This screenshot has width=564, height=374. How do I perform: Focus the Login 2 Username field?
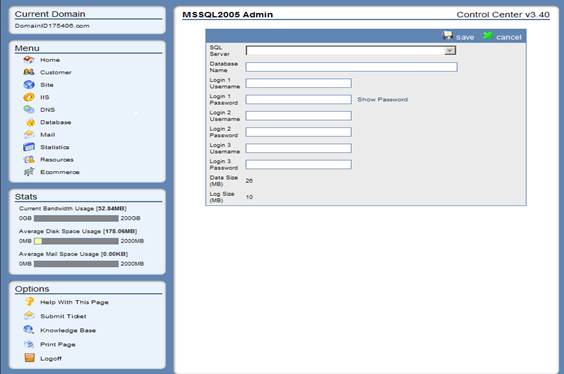[299, 115]
